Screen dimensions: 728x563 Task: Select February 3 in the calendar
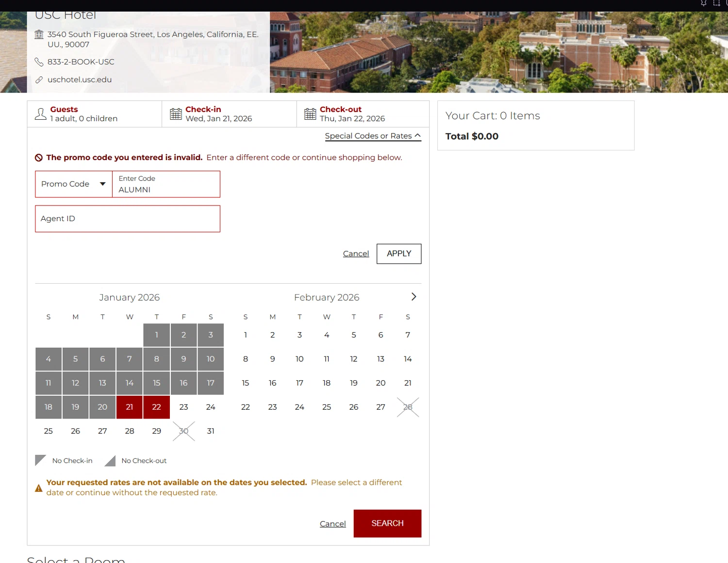tap(299, 335)
